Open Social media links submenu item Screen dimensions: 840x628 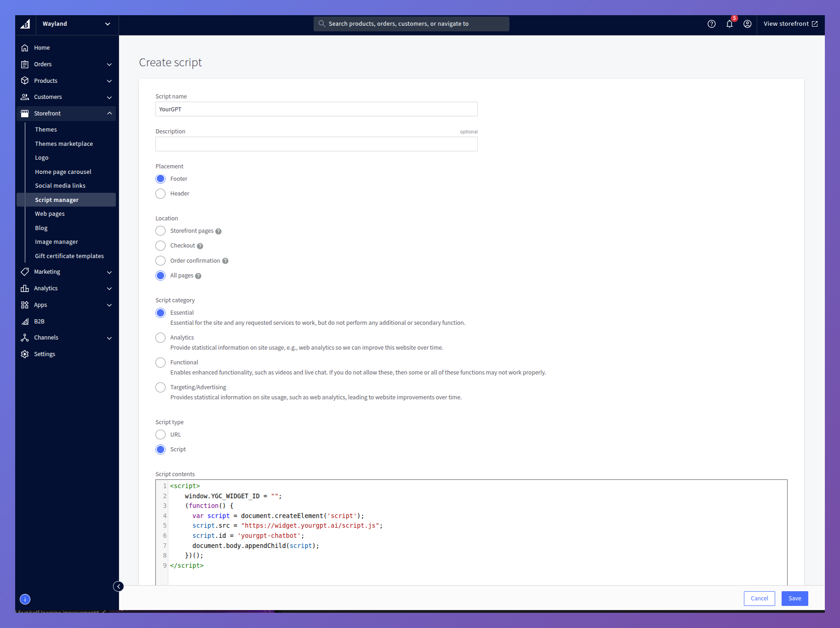(x=60, y=186)
